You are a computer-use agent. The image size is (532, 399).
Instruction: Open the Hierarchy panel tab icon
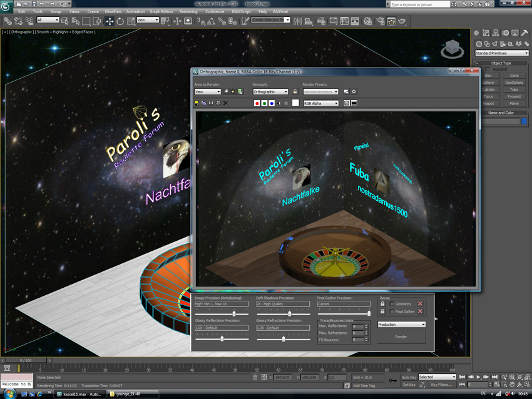coord(496,33)
